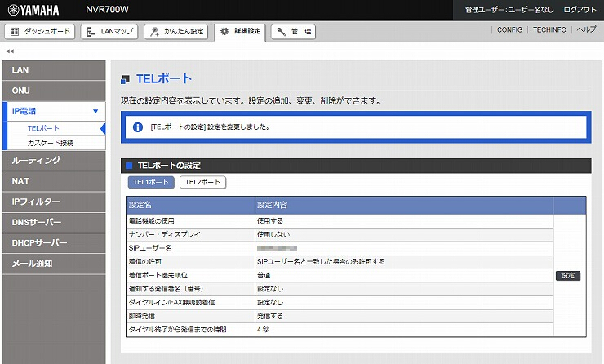Image resolution: width=604 pixels, height=364 pixels.
Task: Open the ルーティング sidebar menu
Action: pyautogui.click(x=54, y=161)
